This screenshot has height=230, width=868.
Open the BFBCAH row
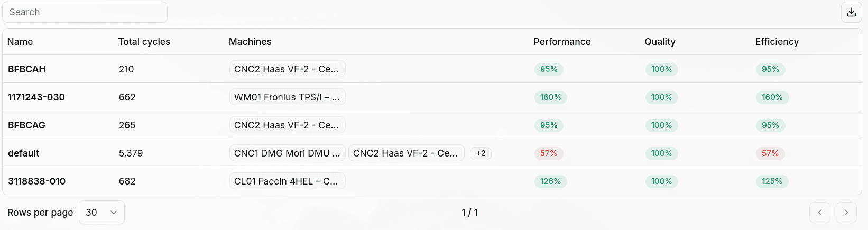click(432, 69)
